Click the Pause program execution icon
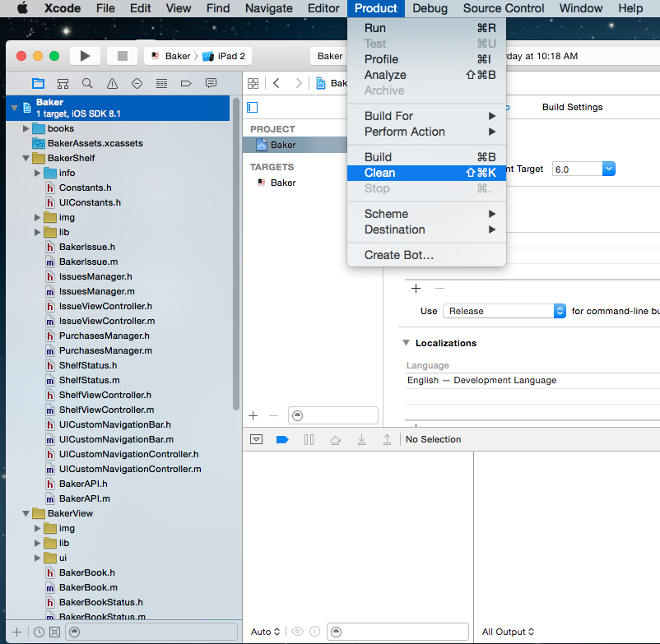The width and height of the screenshot is (660, 644). point(309,439)
